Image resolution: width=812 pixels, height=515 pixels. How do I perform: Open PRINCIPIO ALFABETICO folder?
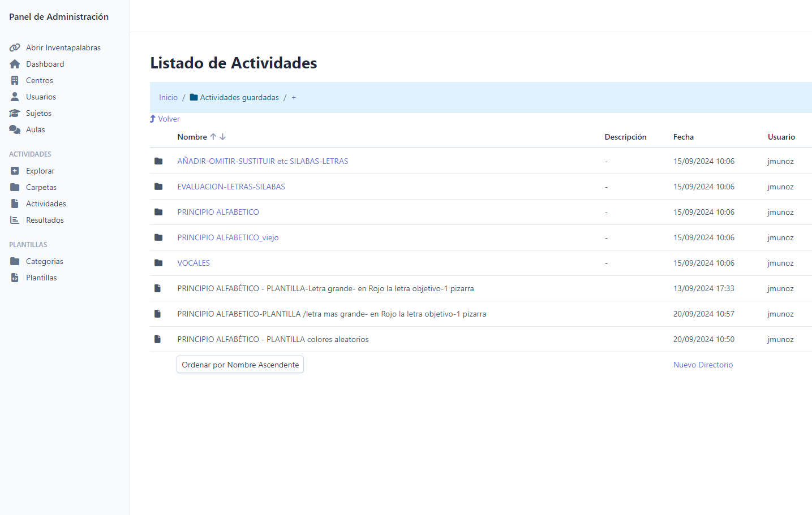(218, 212)
